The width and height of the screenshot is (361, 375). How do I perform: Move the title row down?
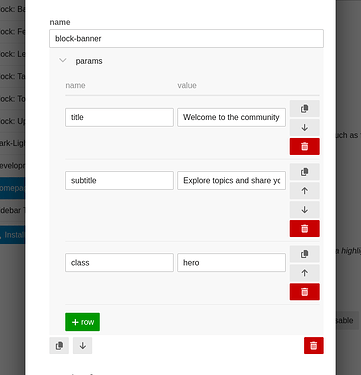pos(304,128)
